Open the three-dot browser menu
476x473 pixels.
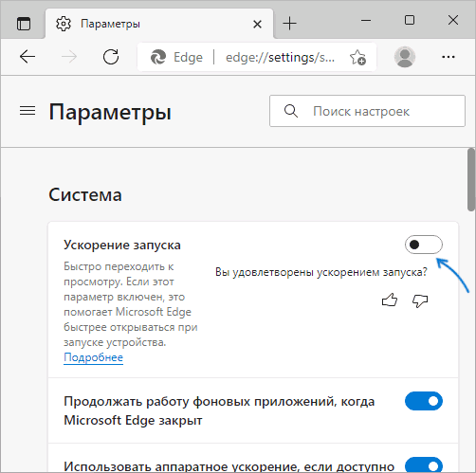[449, 57]
